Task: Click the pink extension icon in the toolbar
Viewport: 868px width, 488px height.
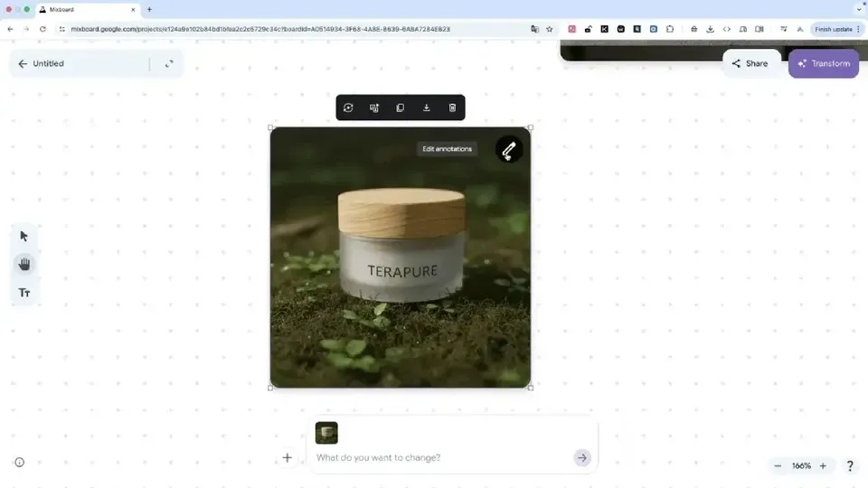Action: 571,29
